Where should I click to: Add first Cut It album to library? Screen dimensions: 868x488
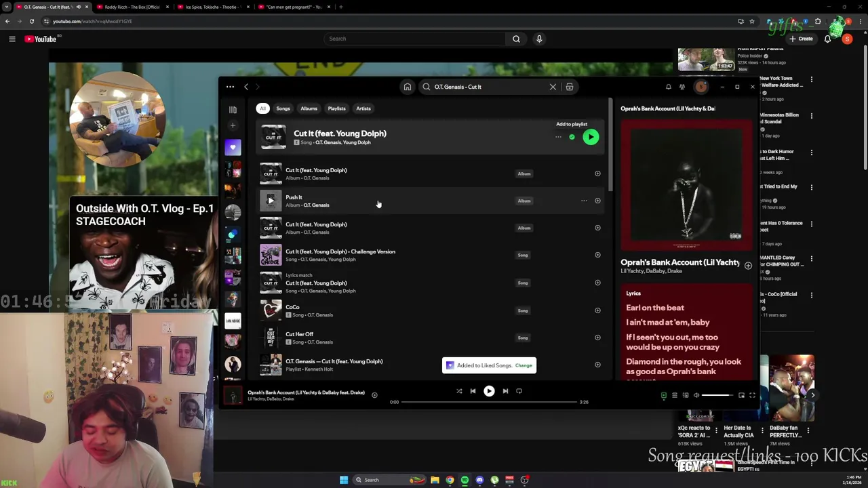[597, 174]
